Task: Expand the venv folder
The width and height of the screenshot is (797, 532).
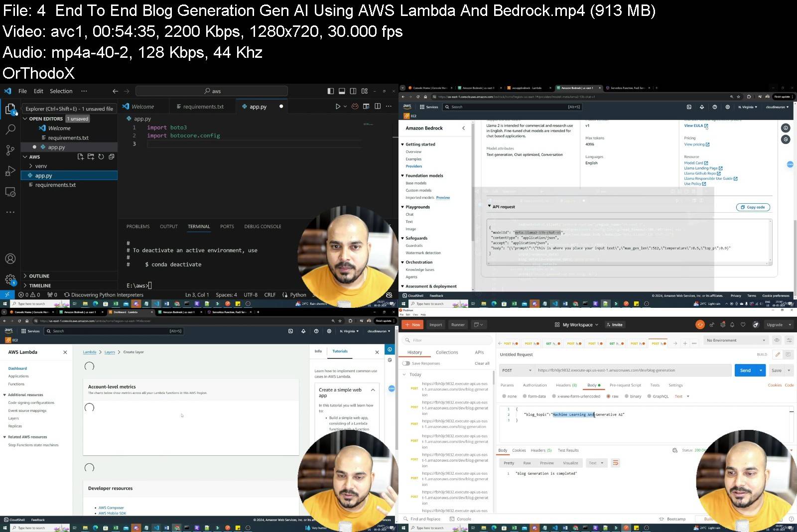Action: (31, 166)
